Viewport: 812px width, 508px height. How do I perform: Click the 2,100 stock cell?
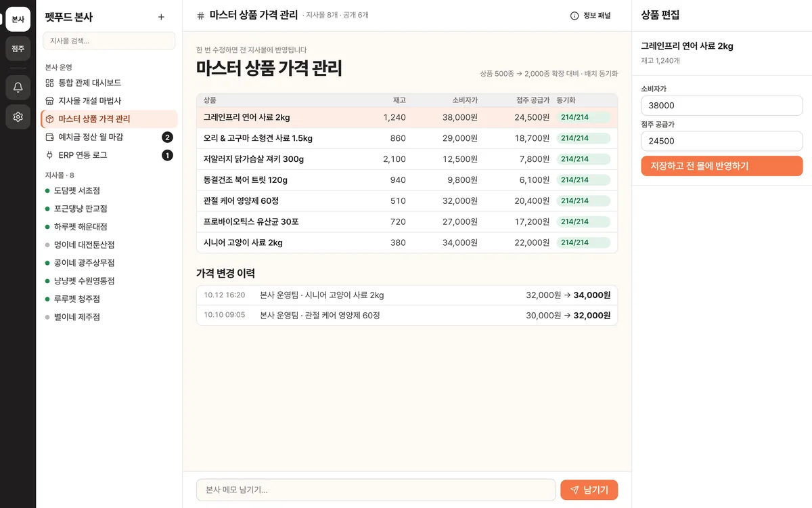click(394, 159)
